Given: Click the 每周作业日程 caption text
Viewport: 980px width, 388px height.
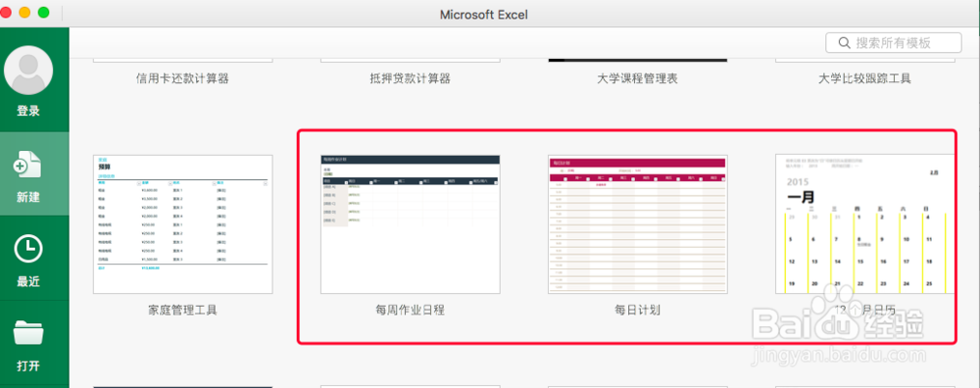Looking at the screenshot, I should pos(410,310).
